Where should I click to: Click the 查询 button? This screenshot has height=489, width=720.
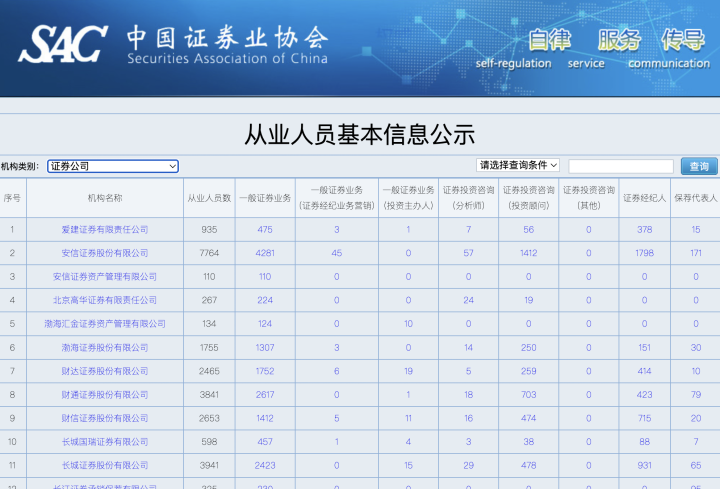(x=699, y=166)
